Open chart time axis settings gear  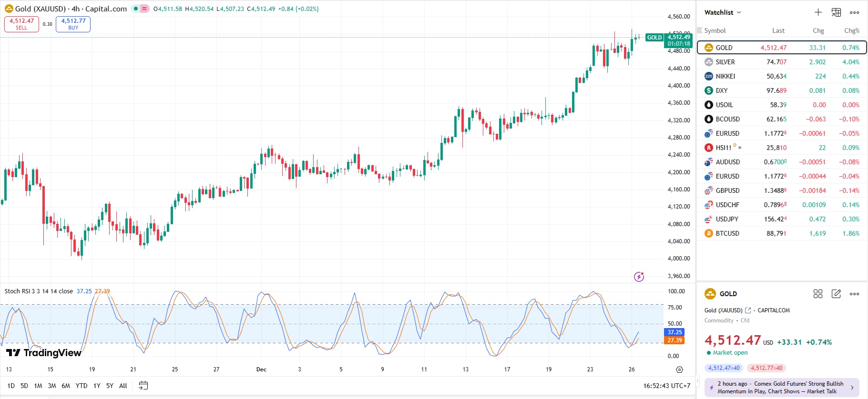[x=679, y=369]
